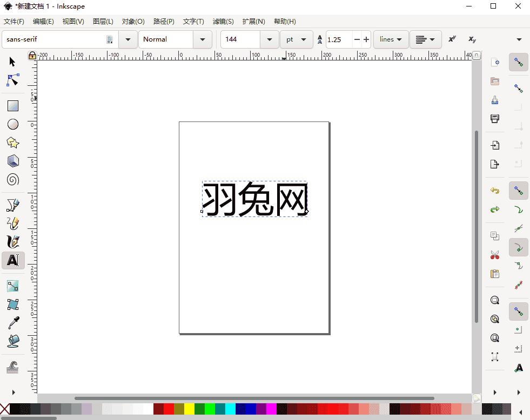Zoom to fit selection icon
The height and width of the screenshot is (420, 530).
point(495,300)
